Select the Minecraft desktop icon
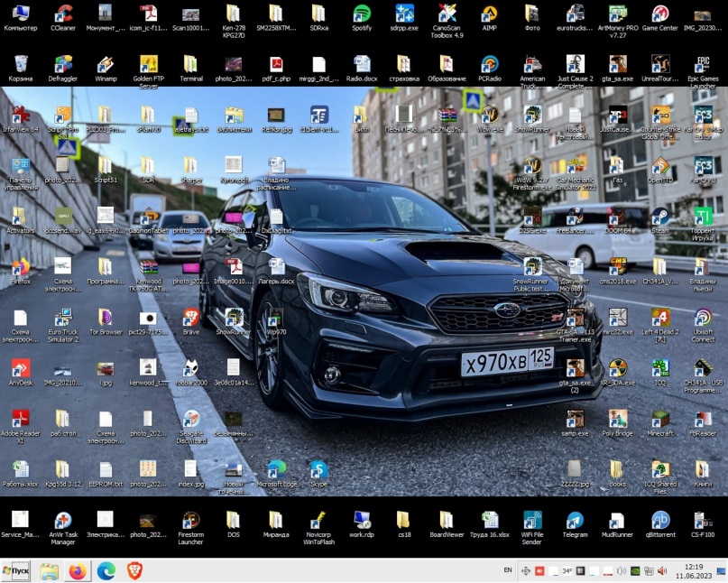728x583 pixels. pos(660,419)
